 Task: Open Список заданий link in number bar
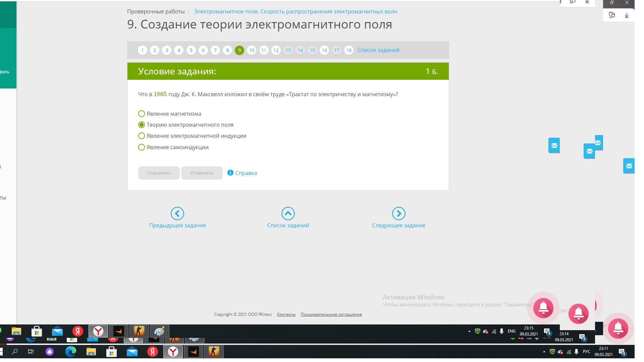pyautogui.click(x=378, y=50)
